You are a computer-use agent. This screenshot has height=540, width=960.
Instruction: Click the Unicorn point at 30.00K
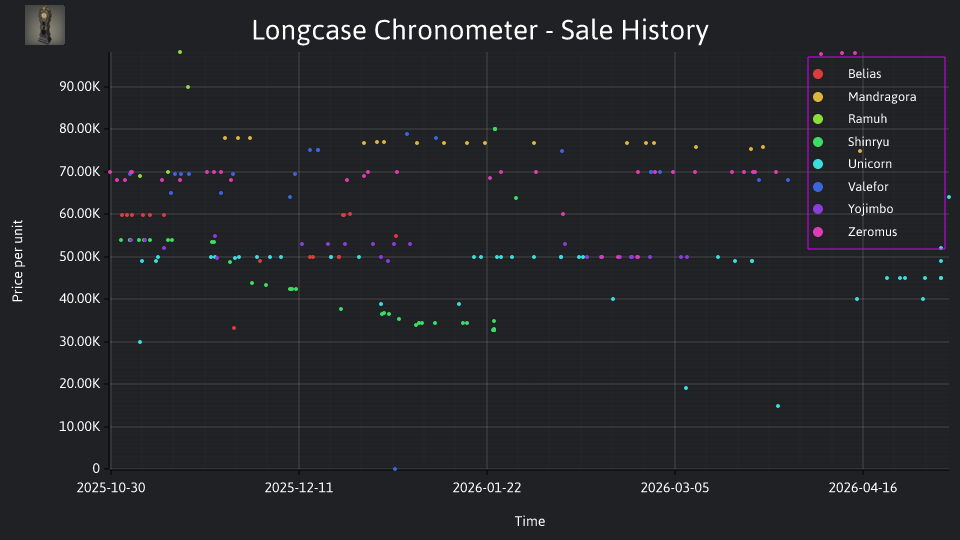coord(140,342)
